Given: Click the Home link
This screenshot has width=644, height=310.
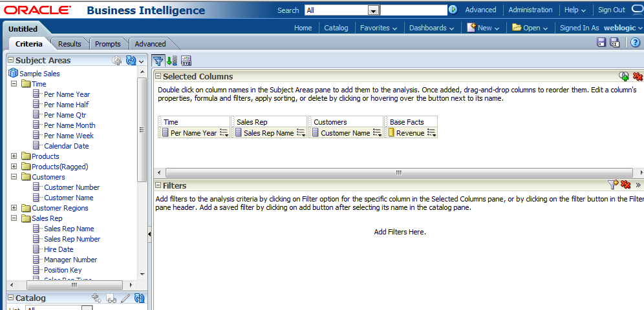Looking at the screenshot, I should 303,28.
